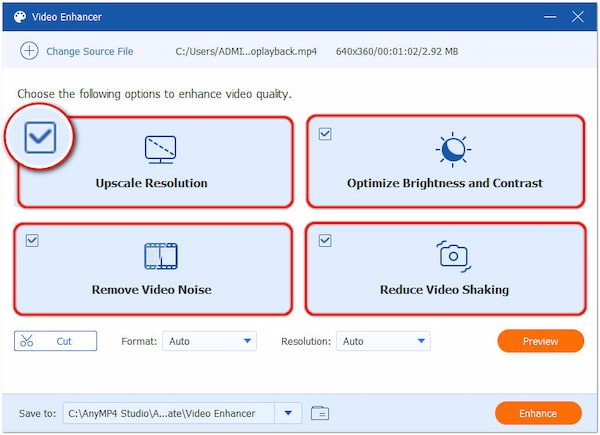Click the scissors icon in Cut button
The height and width of the screenshot is (435, 600).
tap(27, 341)
